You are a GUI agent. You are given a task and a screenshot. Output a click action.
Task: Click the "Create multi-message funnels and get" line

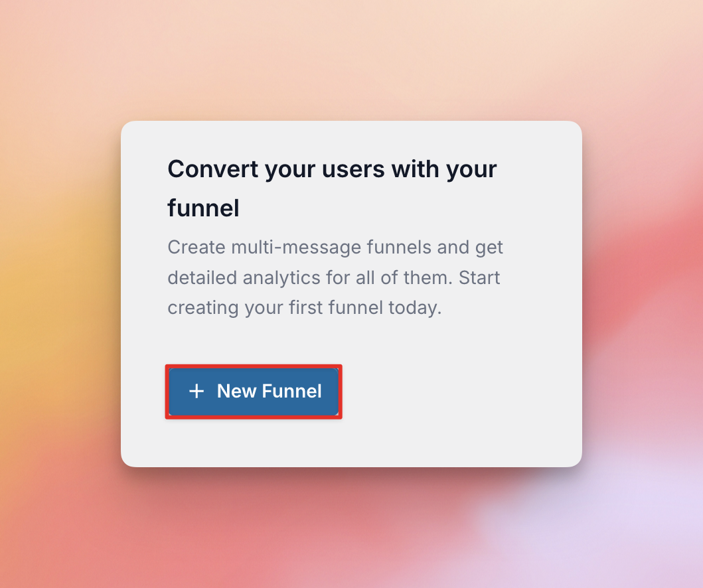pos(335,248)
